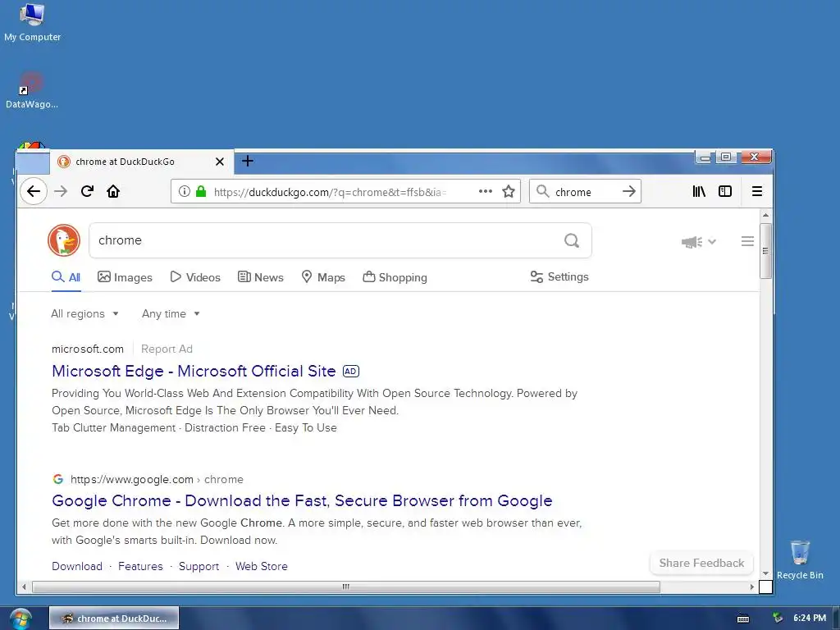Switch to the News tab
Screen dimensions: 840x630
pyautogui.click(x=260, y=277)
